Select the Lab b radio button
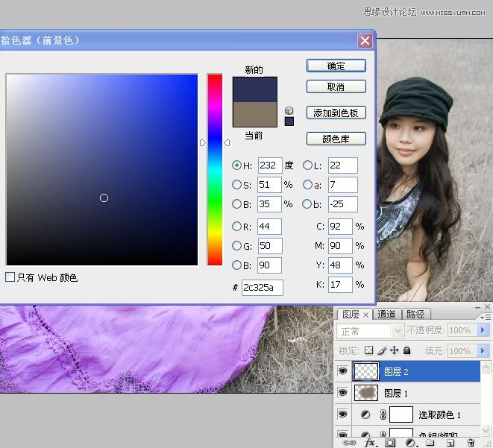Viewport: 493px width, 448px height. tap(307, 204)
